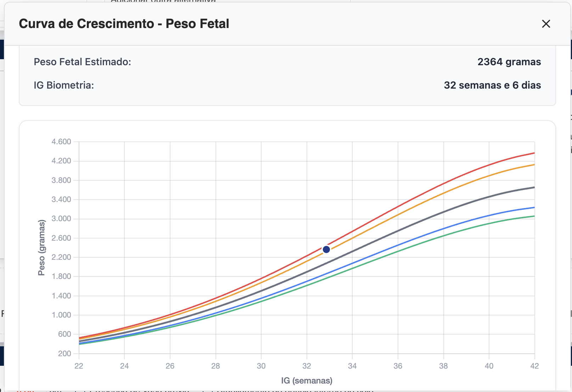Screen dimensions: 572x392
Task: Click the dark blue fetal weight data point
Action: [326, 250]
